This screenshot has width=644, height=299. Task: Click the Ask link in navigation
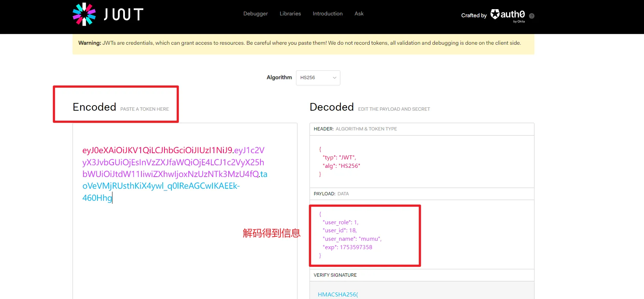(x=359, y=14)
